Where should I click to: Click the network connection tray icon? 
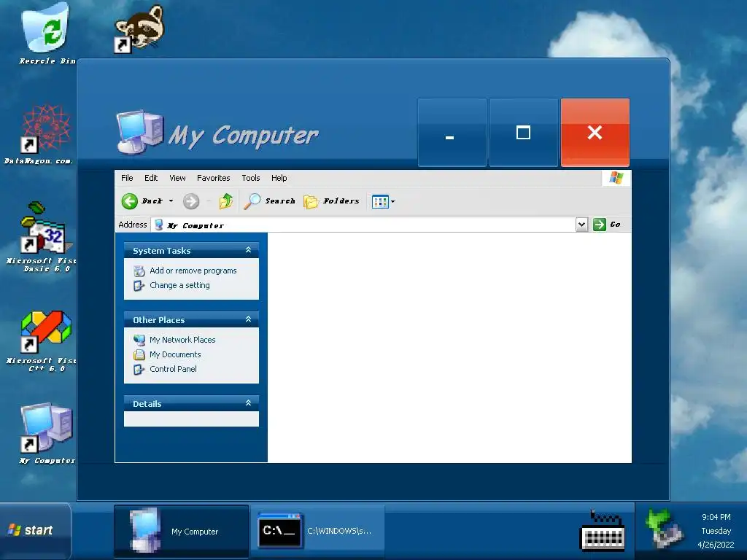[x=665, y=529]
